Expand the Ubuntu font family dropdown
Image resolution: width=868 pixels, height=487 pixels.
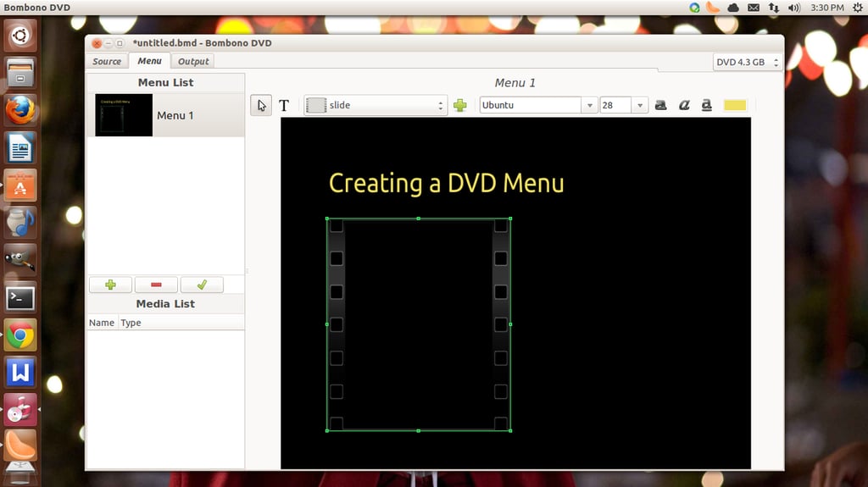pyautogui.click(x=590, y=105)
